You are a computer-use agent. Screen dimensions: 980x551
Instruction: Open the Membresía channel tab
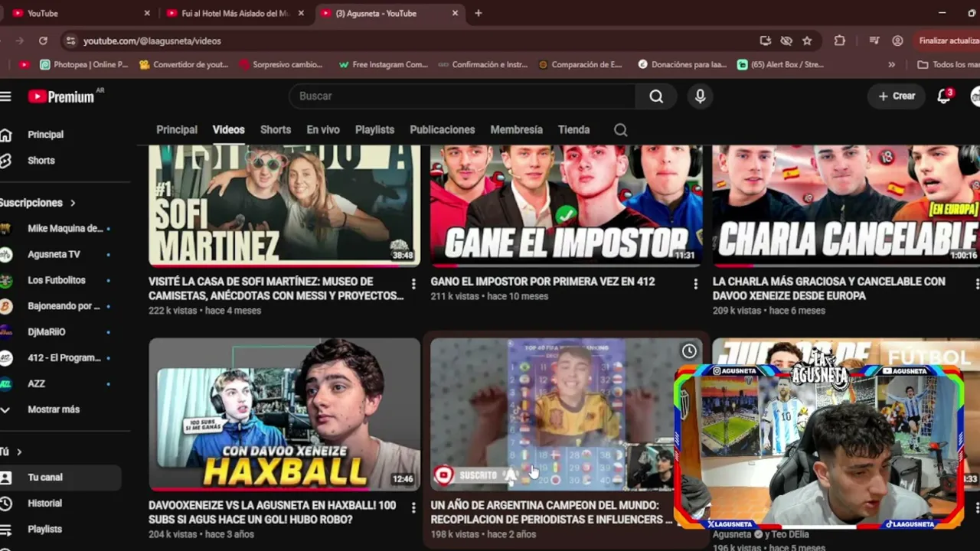pos(517,130)
